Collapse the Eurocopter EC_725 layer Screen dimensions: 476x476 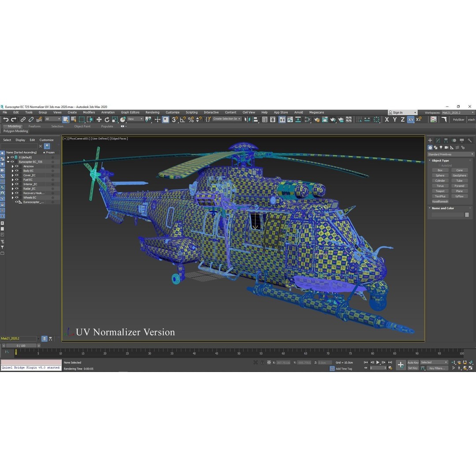point(8,162)
